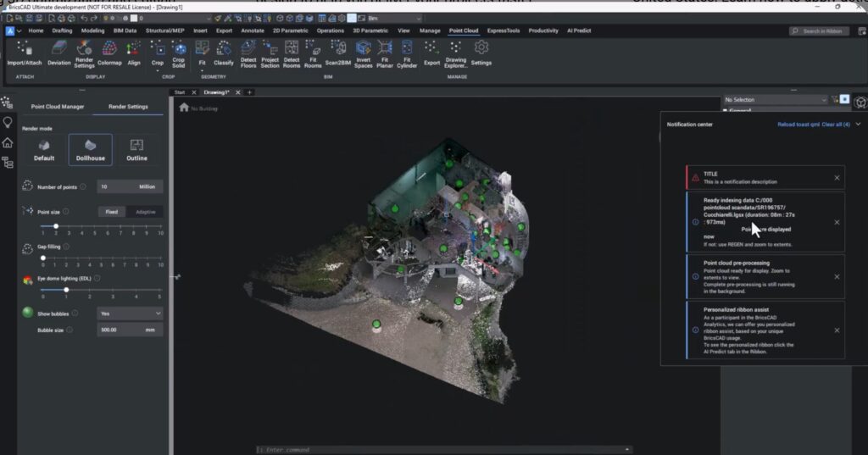The width and height of the screenshot is (868, 455).
Task: Click the Search in Ribbon box
Action: coord(820,31)
